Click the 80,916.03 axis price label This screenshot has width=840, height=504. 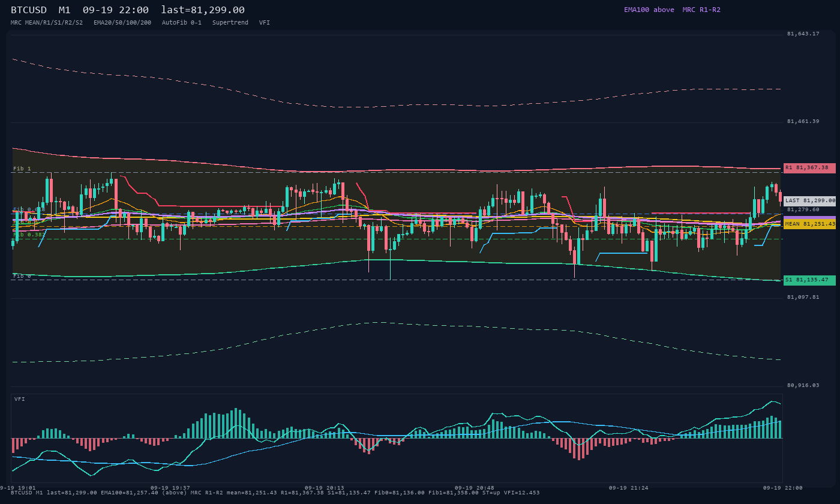click(803, 385)
